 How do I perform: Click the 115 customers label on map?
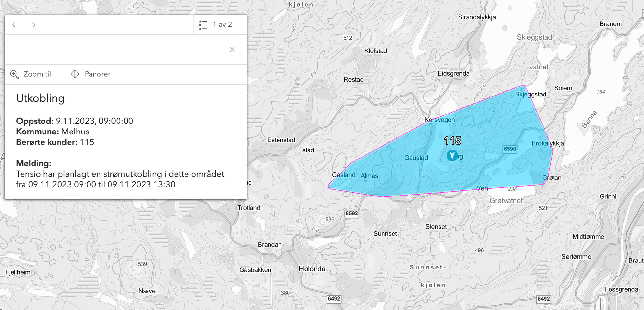452,141
